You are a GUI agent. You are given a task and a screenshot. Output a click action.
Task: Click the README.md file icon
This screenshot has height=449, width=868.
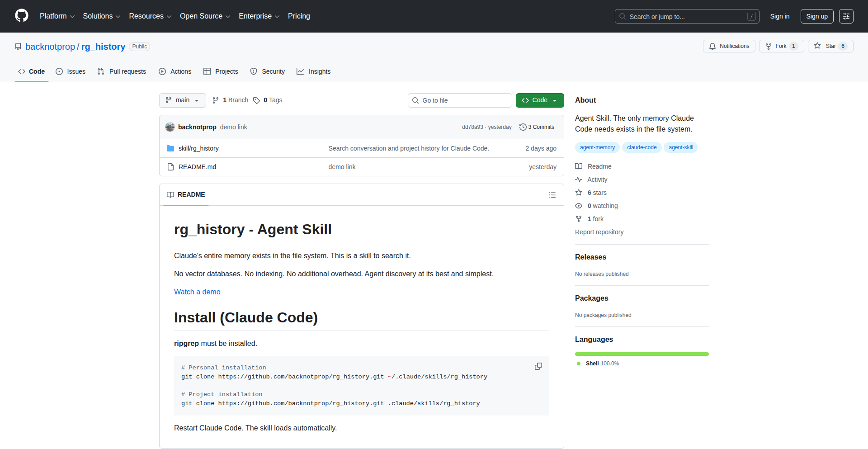tap(170, 167)
